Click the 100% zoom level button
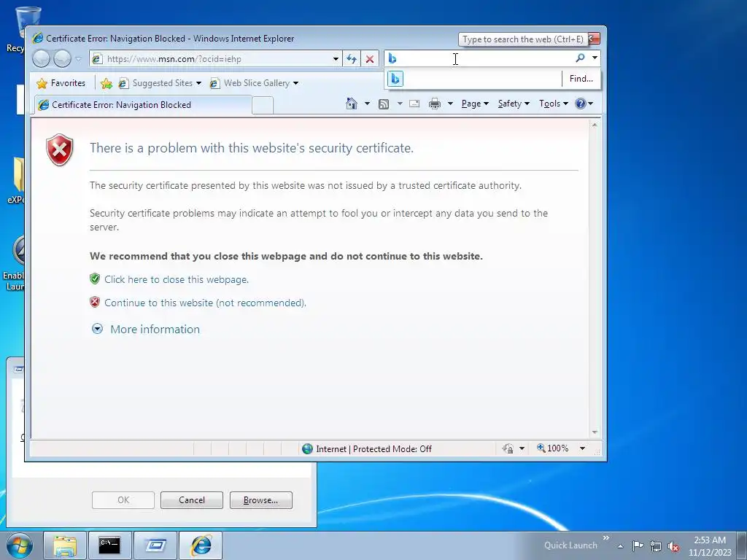The width and height of the screenshot is (747, 560). point(553,448)
